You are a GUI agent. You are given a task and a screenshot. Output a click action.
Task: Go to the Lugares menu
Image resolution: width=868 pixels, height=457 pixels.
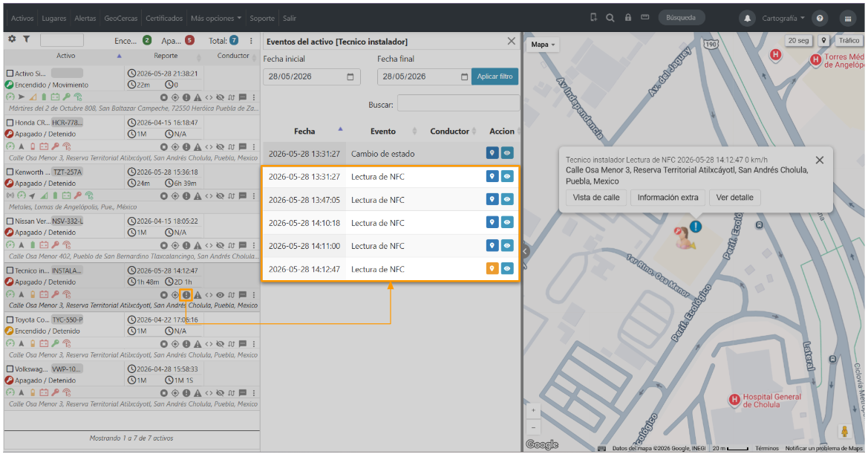point(53,19)
